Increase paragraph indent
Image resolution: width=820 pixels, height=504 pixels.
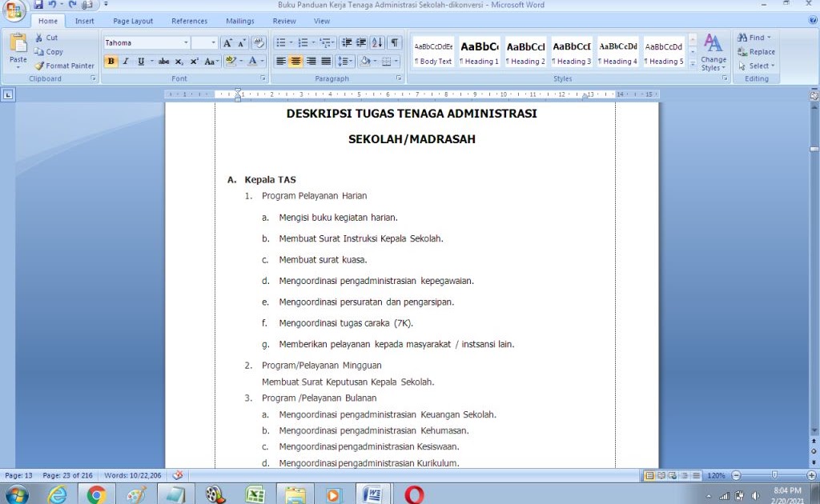pos(361,43)
